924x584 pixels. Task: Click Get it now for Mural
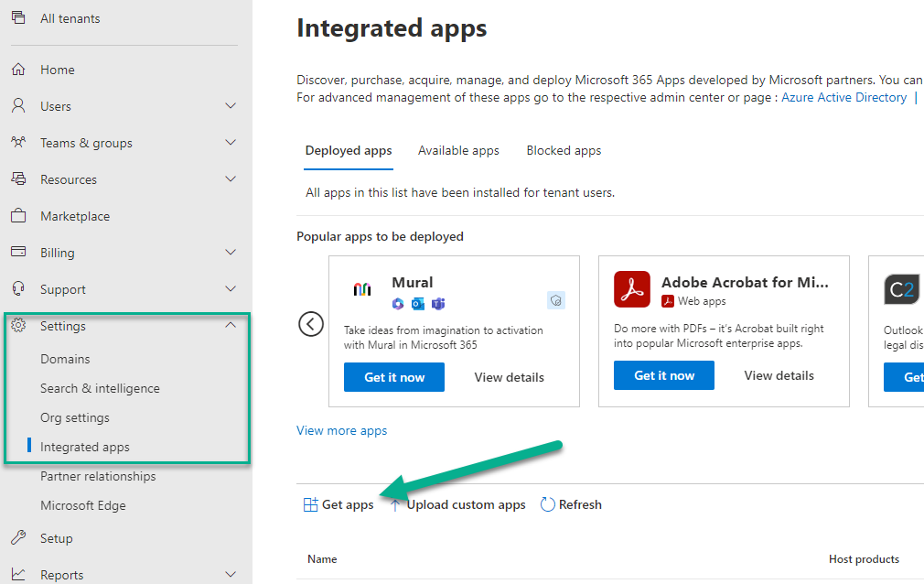pyautogui.click(x=394, y=377)
